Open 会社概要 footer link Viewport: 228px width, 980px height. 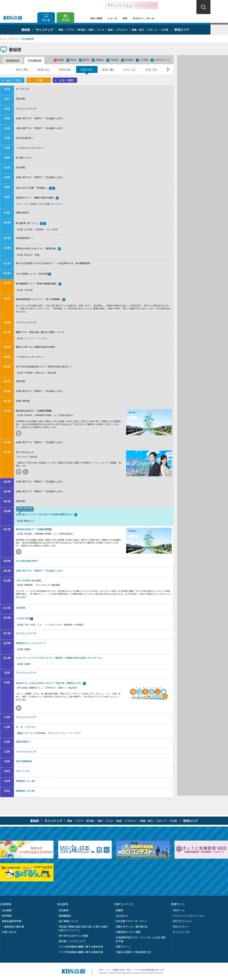coord(7,910)
